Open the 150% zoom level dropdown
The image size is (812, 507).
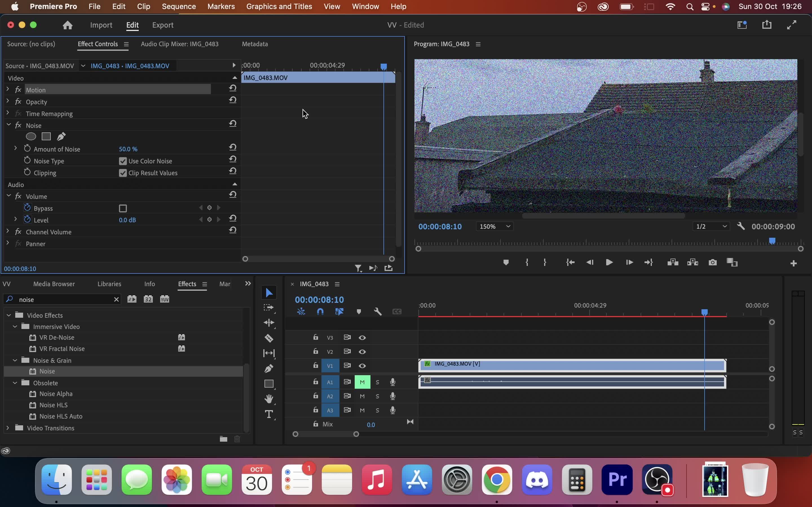495,226
